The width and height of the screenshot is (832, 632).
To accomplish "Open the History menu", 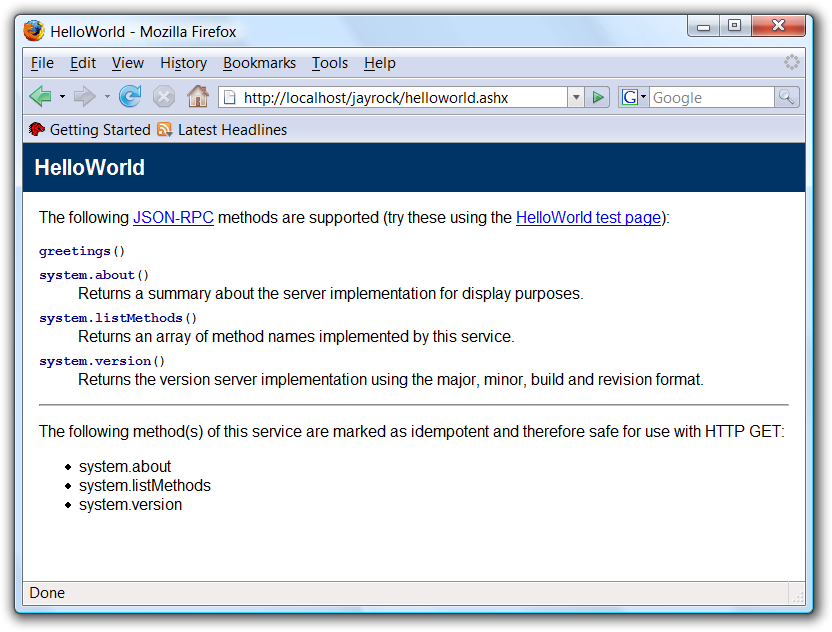I will tap(184, 63).
